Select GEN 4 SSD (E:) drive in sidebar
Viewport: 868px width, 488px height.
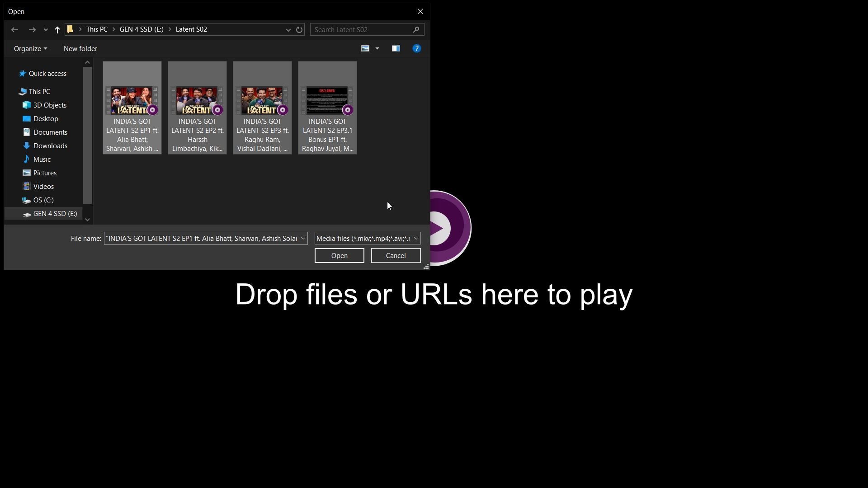tap(50, 214)
